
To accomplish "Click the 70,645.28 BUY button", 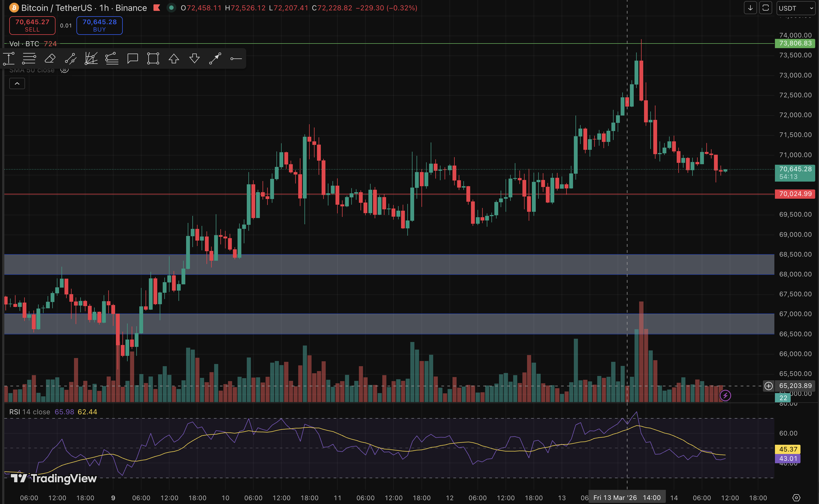I will pos(99,25).
